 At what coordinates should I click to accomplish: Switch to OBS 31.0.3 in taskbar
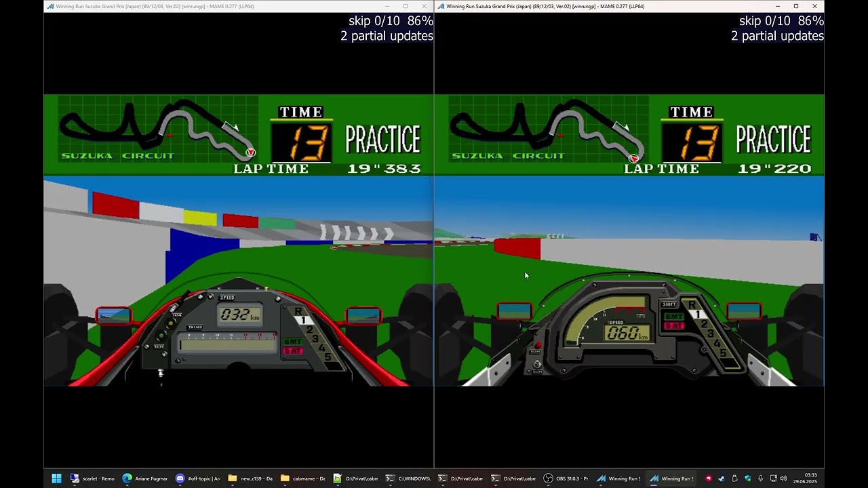coord(567,479)
